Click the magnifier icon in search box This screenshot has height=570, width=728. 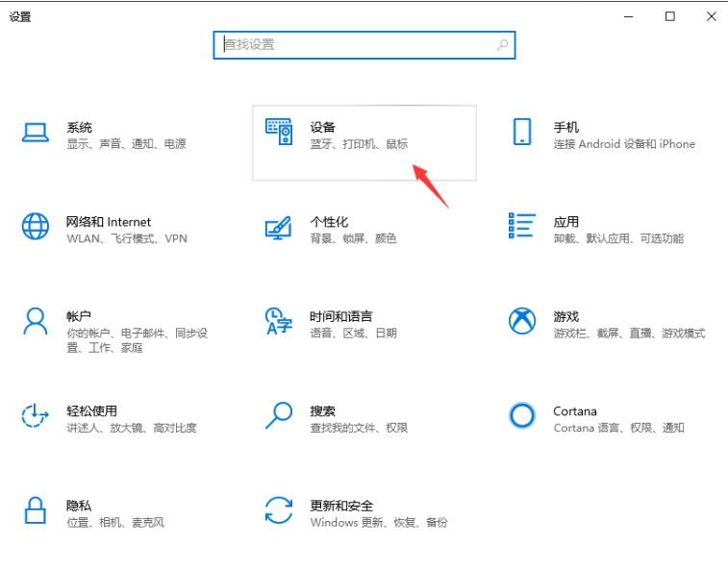pyautogui.click(x=502, y=44)
